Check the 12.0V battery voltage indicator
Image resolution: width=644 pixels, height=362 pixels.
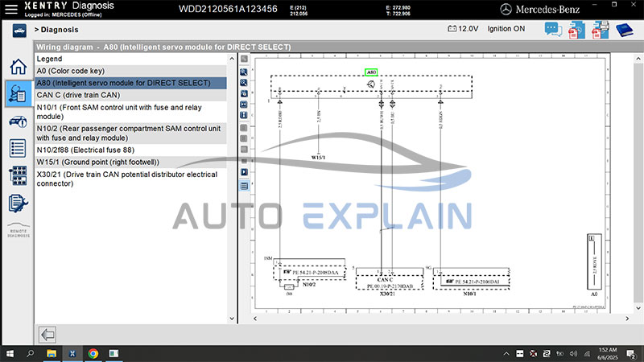coord(463,29)
